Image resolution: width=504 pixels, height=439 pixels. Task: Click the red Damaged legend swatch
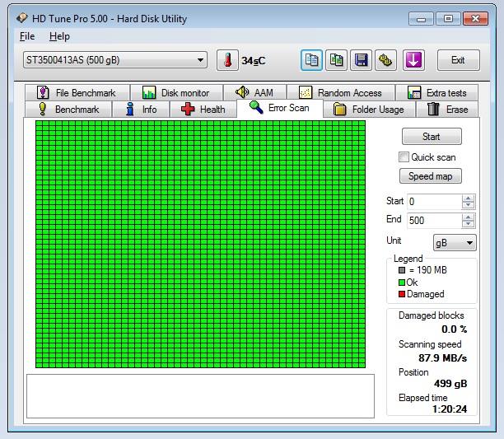[x=401, y=294]
